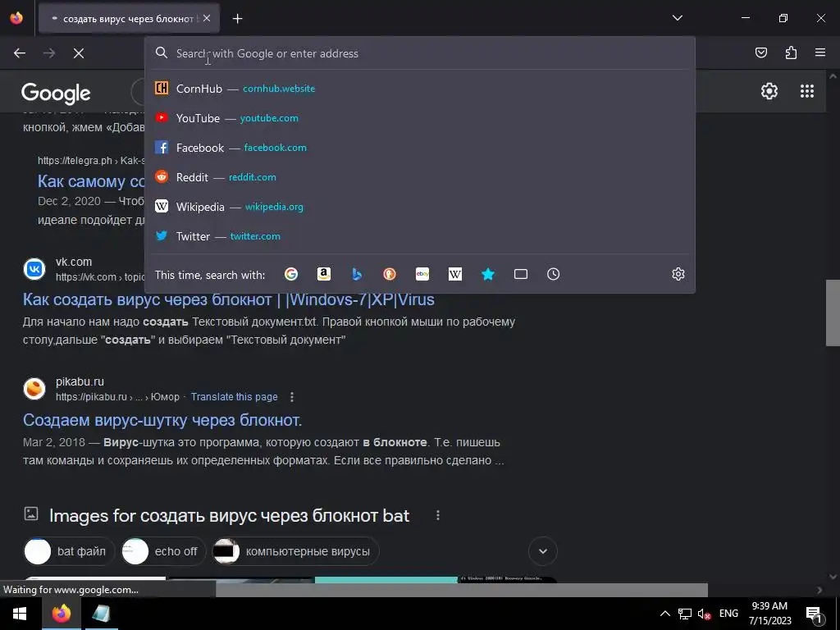Image resolution: width=840 pixels, height=630 pixels.
Task: Open Google apps grid
Action: tap(807, 91)
